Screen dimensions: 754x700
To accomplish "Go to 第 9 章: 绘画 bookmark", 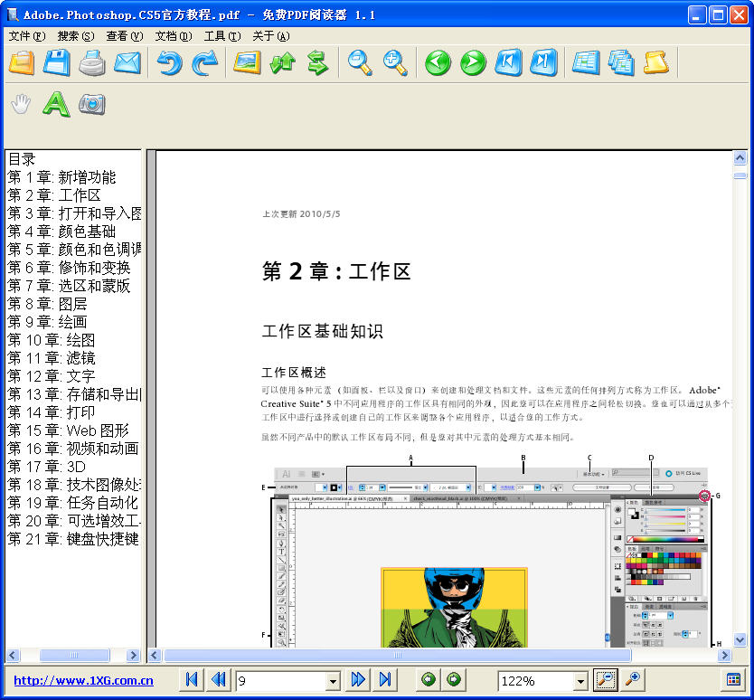I will [x=47, y=322].
